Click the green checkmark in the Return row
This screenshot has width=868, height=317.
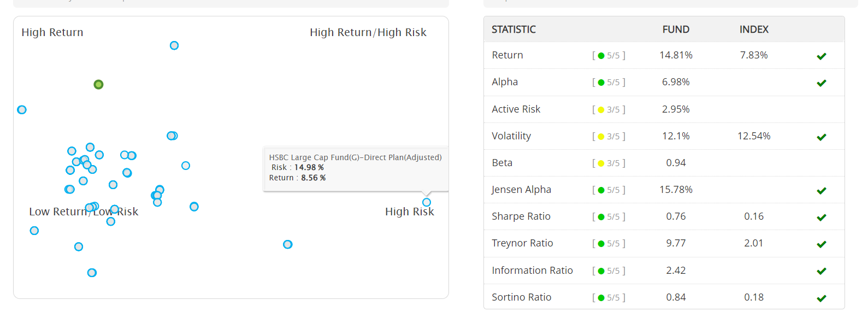pos(821,56)
